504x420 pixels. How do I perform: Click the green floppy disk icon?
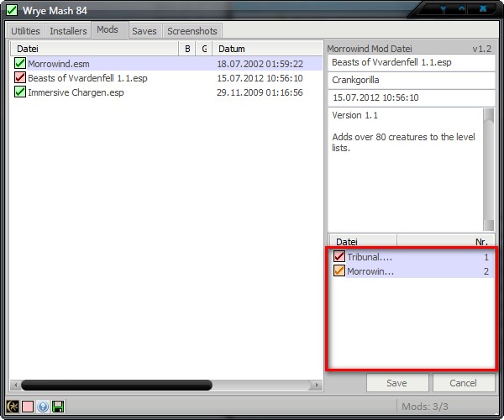pyautogui.click(x=58, y=407)
